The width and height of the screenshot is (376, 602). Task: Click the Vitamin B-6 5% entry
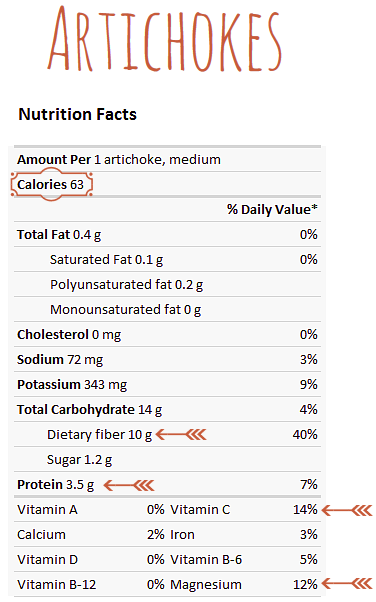[244, 559]
